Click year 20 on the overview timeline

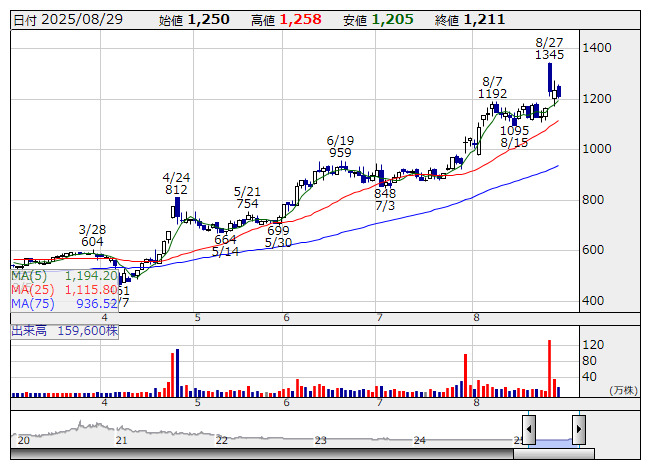point(23,440)
